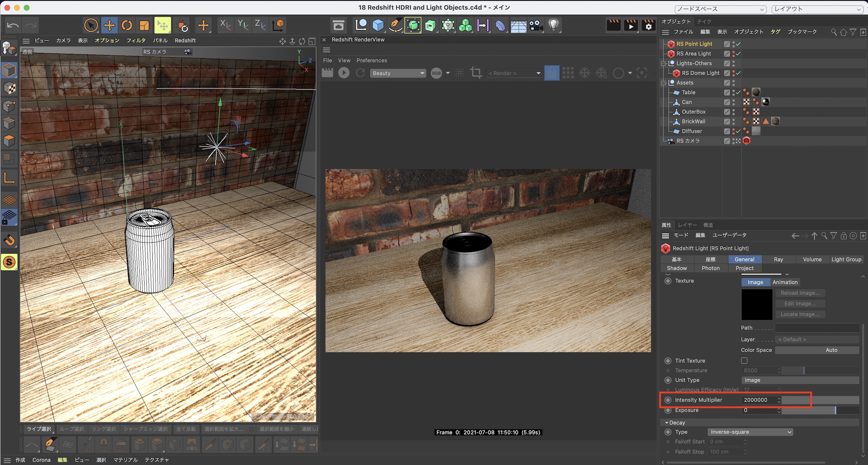Open the Decay Type Inverse-square dropdown
This screenshot has width=868, height=465.
point(750,432)
